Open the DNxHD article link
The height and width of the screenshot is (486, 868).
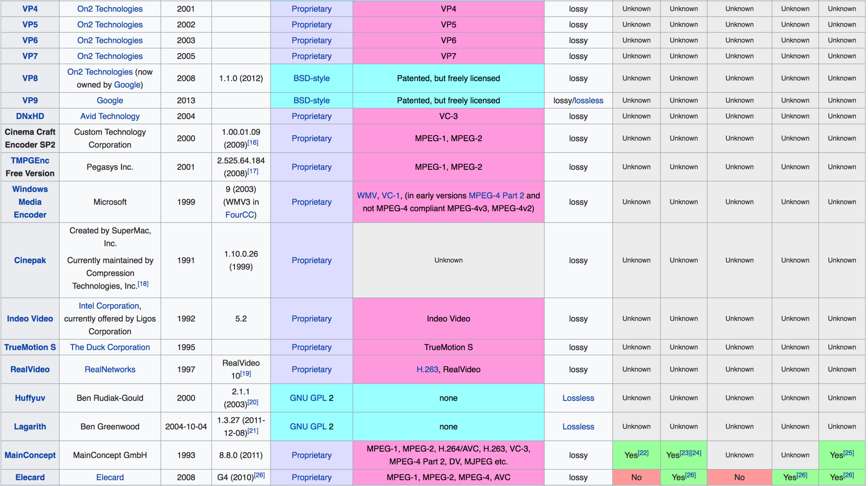pos(30,116)
